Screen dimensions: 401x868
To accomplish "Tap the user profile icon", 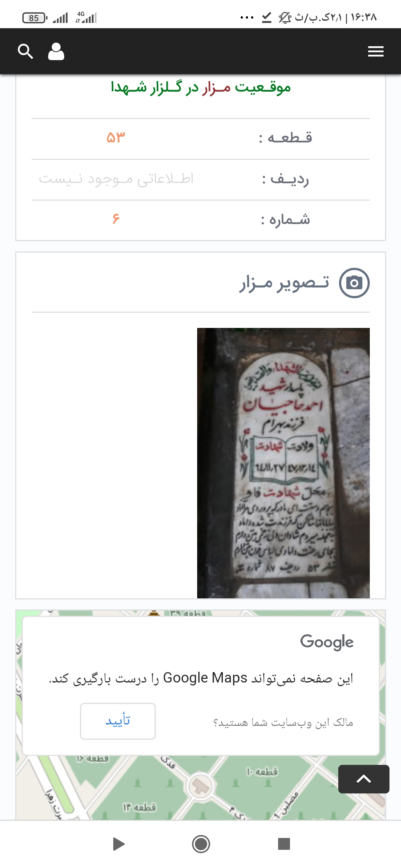I will (56, 51).
